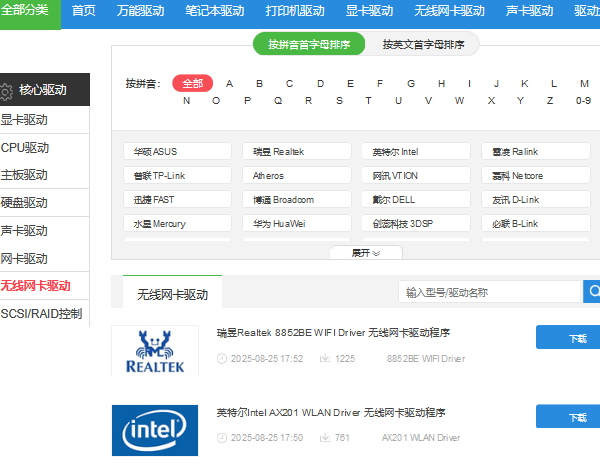Image resolution: width=600 pixels, height=464 pixels.
Task: Open SCSI/RAID控制 in the sidebar
Action: pyautogui.click(x=42, y=314)
